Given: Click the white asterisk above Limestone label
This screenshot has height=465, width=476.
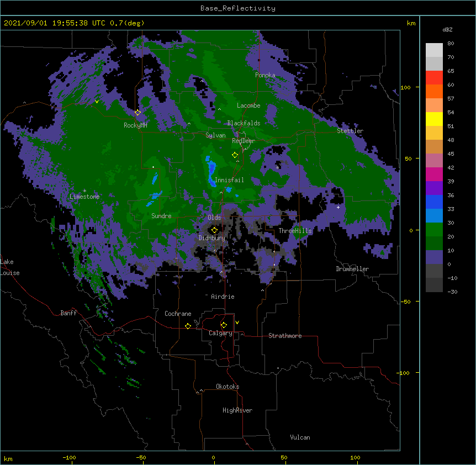Looking at the screenshot, I should 84,191.
